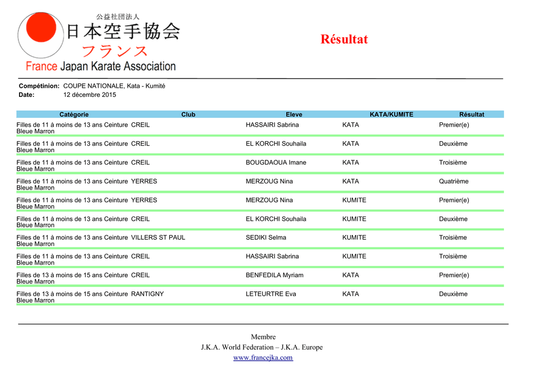Viewport: 555px width, 392px height.
Task: Click 'YERRES' club in the MERZOUG Nina KATA row
Action: (x=144, y=181)
